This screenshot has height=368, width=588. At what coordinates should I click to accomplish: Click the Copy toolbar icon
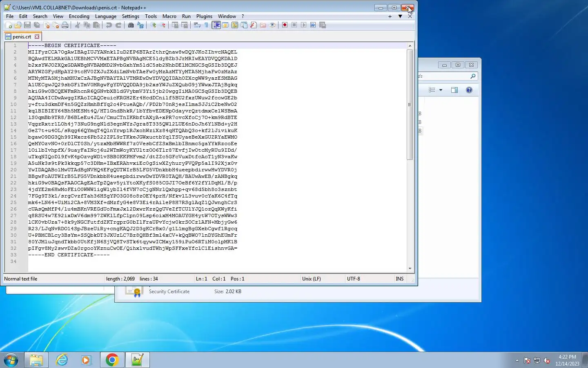(87, 25)
